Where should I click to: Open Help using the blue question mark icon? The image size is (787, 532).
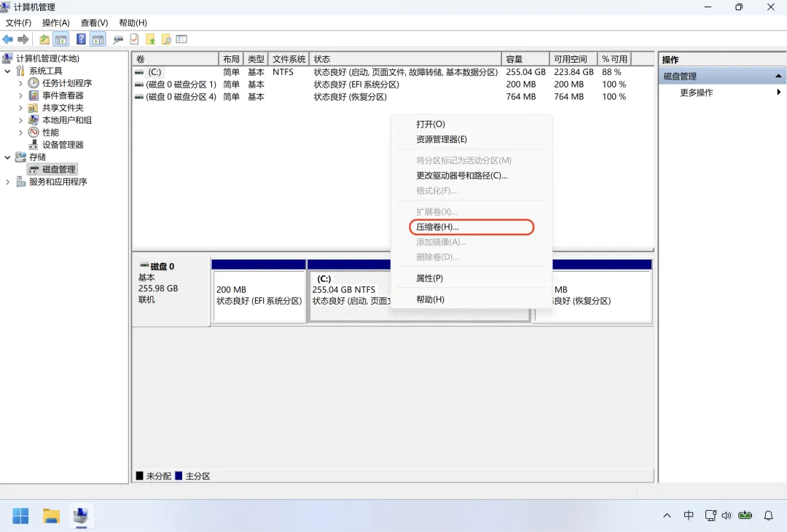81,39
